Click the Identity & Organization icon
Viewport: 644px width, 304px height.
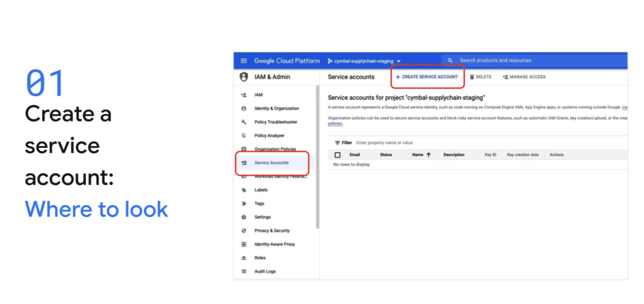click(x=244, y=108)
